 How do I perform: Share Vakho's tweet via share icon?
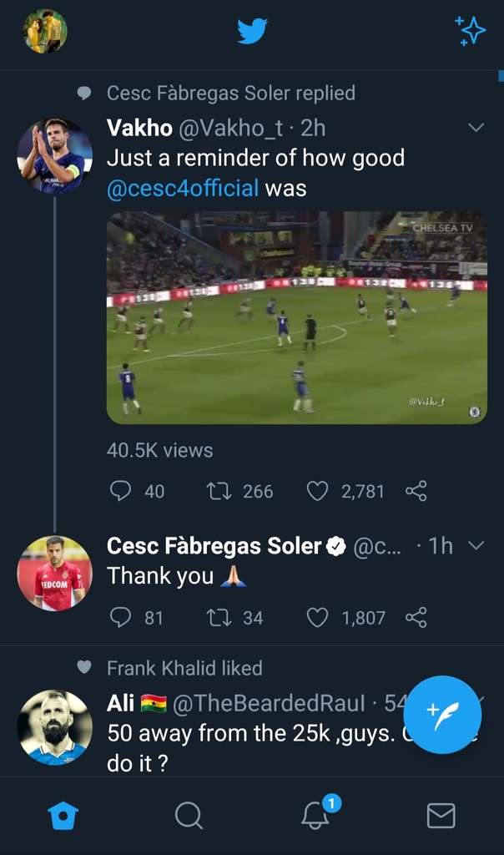click(416, 491)
